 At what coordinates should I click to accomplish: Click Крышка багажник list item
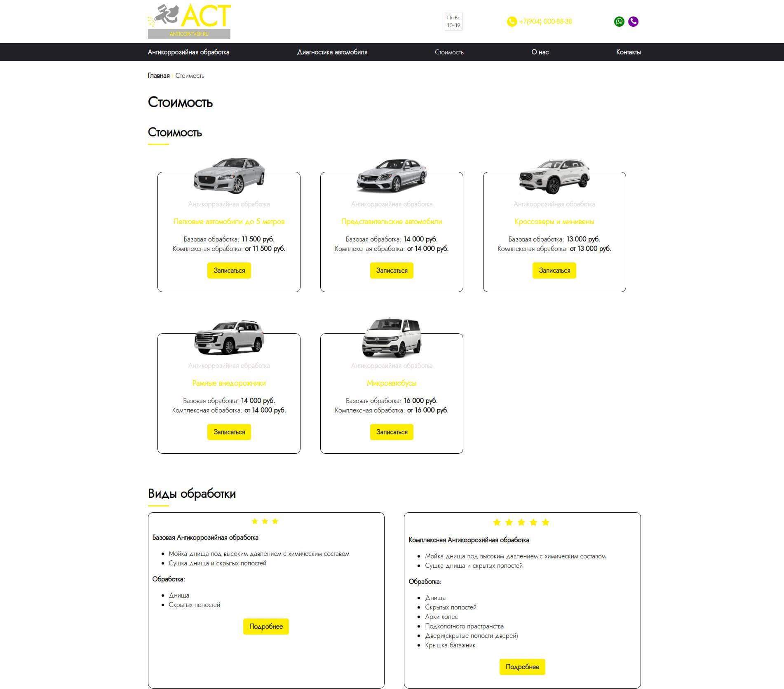point(450,645)
